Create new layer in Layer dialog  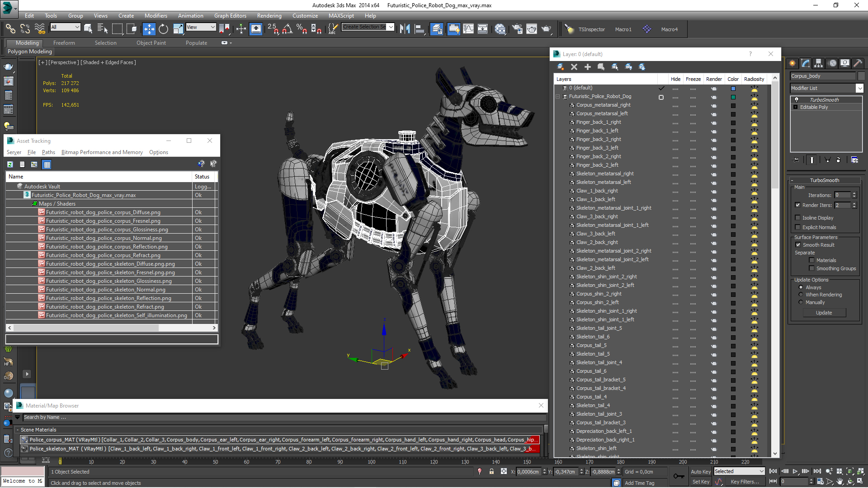(561, 67)
